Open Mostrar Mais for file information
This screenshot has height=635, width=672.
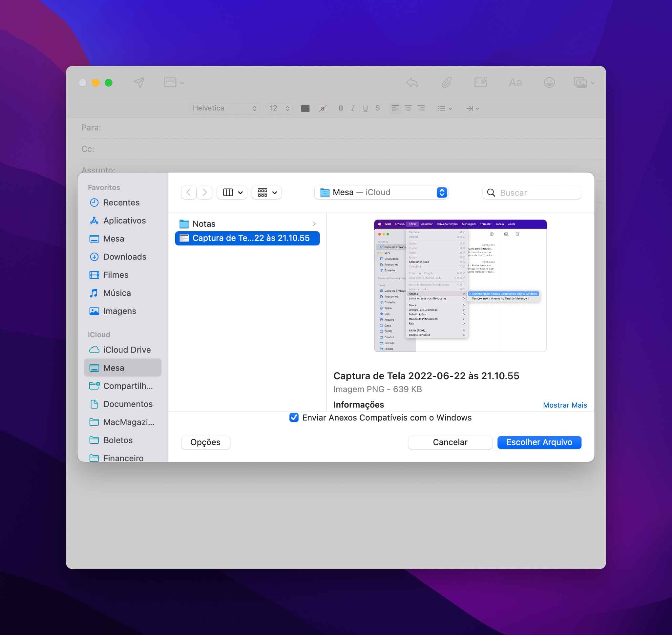tap(565, 405)
